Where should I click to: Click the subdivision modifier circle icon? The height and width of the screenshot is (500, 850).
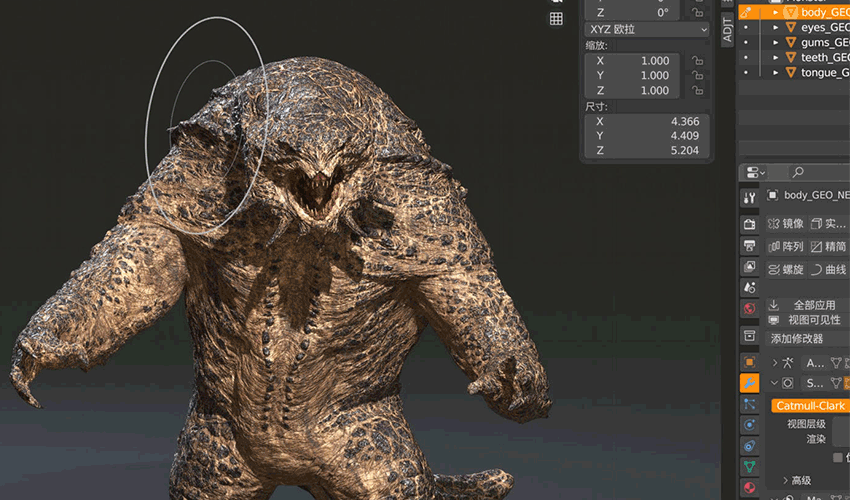(788, 383)
